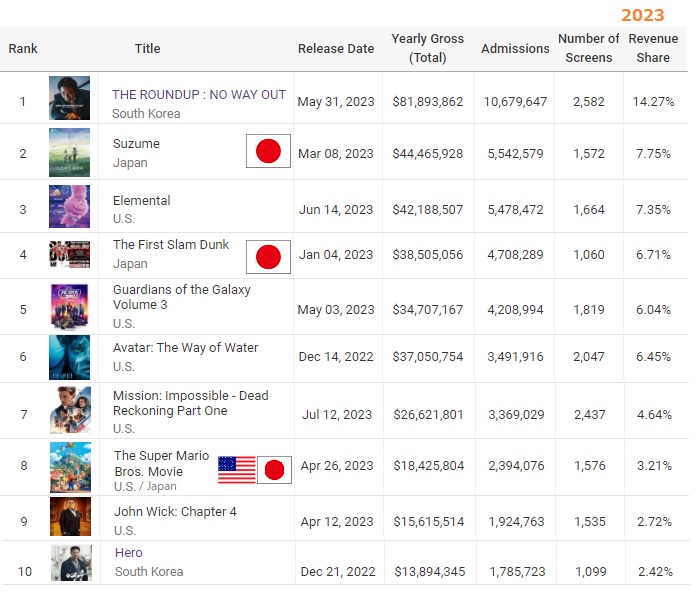Click the Suzume poster thumbnail
The height and width of the screenshot is (592, 697).
pyautogui.click(x=70, y=151)
